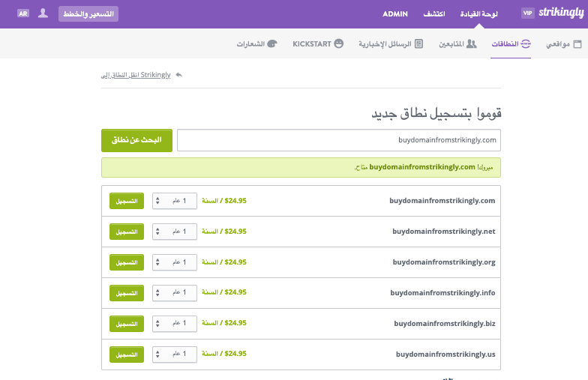Click the Pricing and Plans button

click(88, 13)
